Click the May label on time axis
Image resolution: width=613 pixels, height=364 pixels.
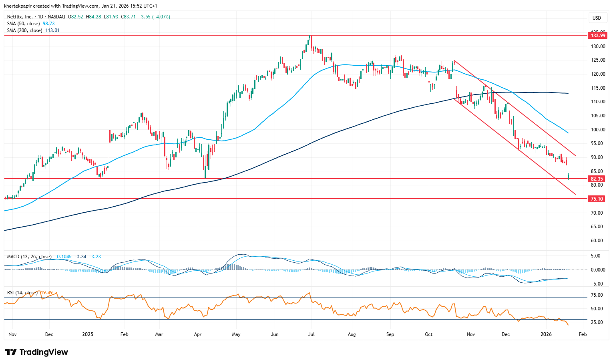coord(236,334)
